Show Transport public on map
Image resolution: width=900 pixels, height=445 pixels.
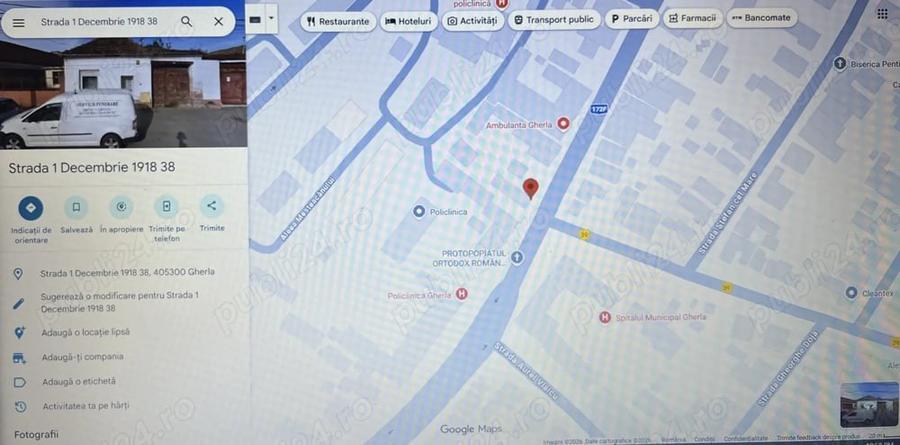tap(554, 20)
